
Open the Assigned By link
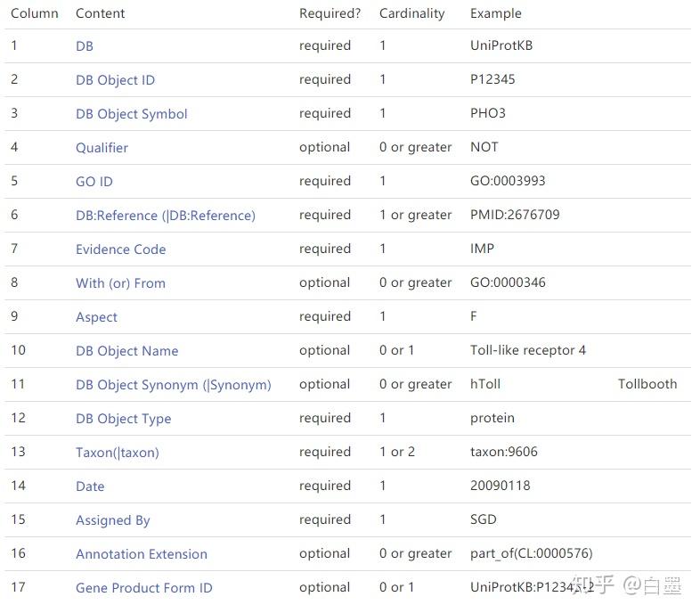tap(112, 520)
